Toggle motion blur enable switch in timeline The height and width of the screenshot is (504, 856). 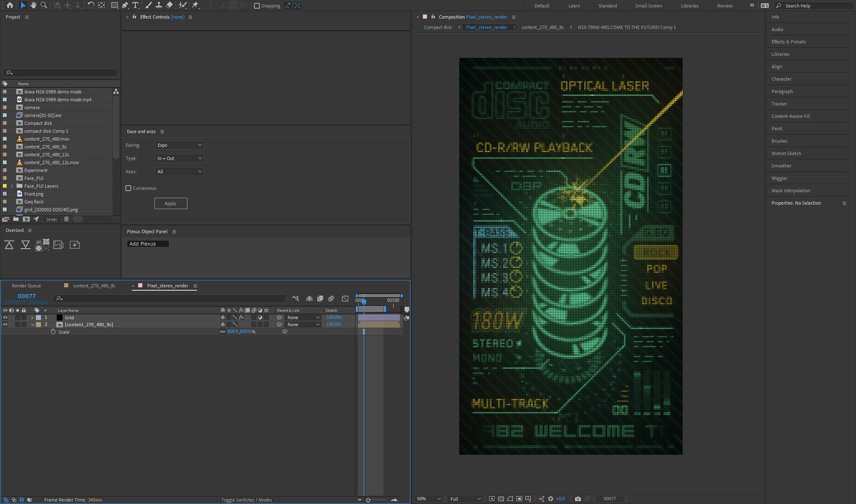click(x=331, y=299)
